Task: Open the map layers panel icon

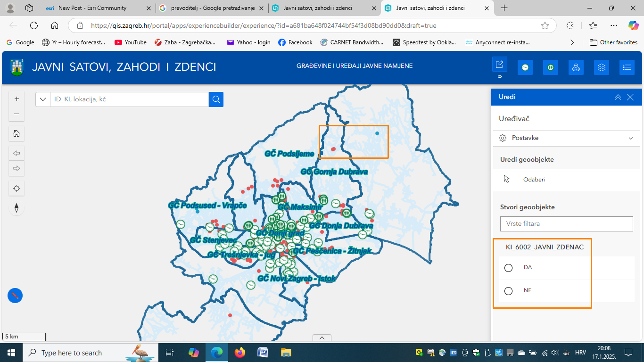Action: tap(601, 67)
